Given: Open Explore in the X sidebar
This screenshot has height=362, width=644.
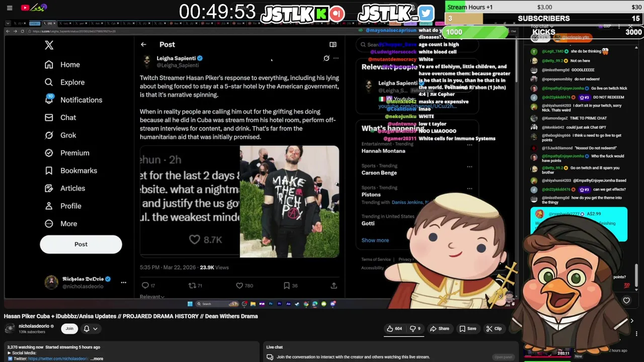Looking at the screenshot, I should pos(64,82).
